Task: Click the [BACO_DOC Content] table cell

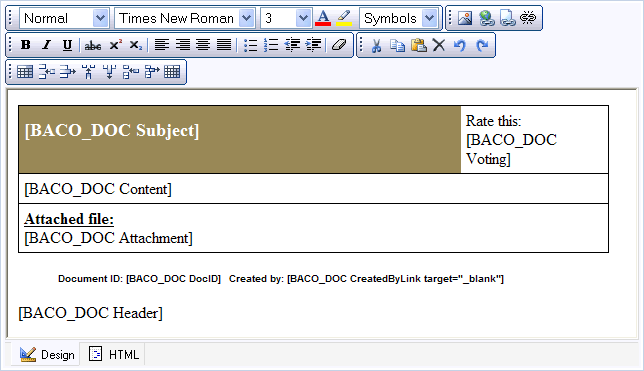Action: tap(313, 189)
